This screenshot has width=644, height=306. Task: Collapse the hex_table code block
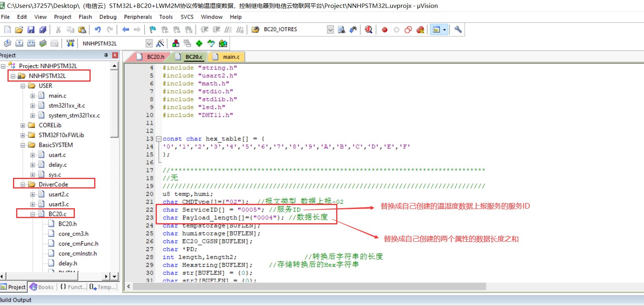158,139
